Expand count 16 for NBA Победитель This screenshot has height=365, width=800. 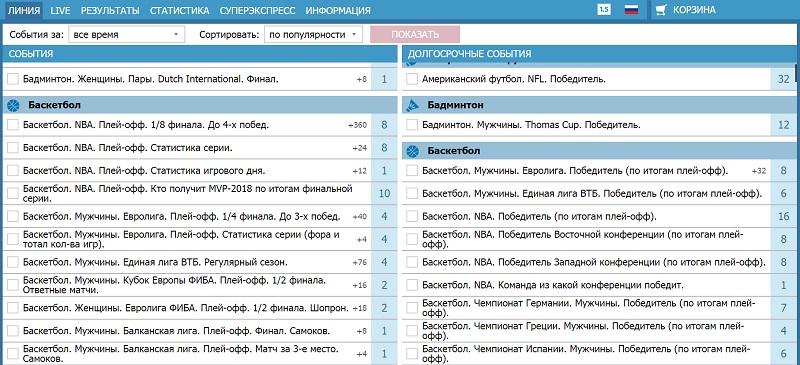(x=783, y=216)
